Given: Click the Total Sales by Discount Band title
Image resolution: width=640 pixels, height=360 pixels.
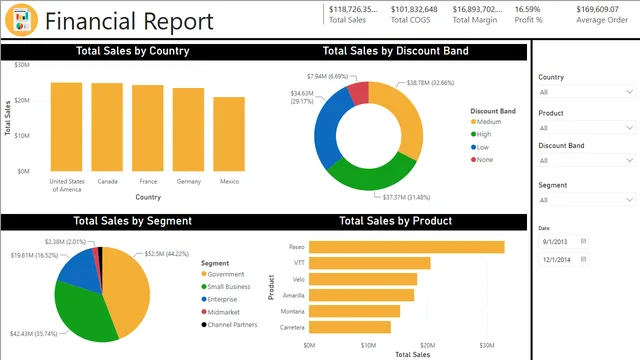Looking at the screenshot, I should pyautogui.click(x=396, y=51).
